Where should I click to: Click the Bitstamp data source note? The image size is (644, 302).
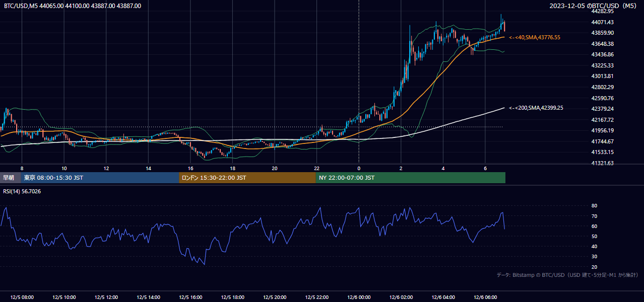point(567,275)
